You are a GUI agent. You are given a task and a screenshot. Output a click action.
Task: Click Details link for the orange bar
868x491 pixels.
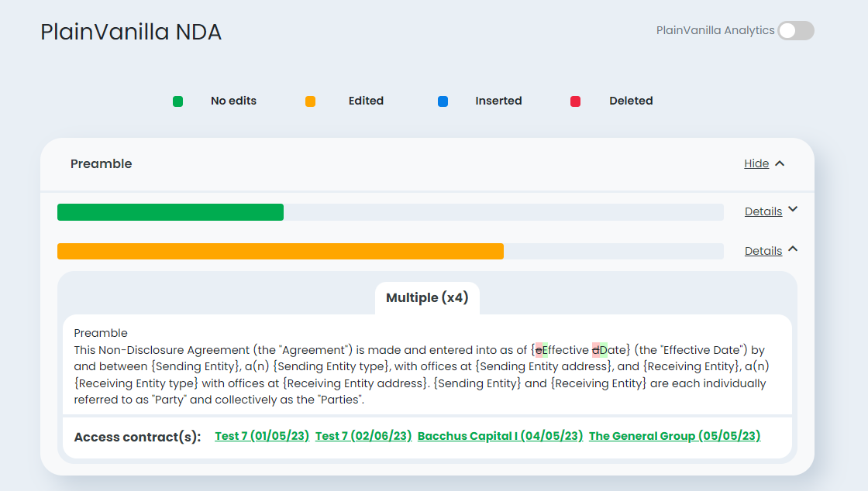(763, 251)
